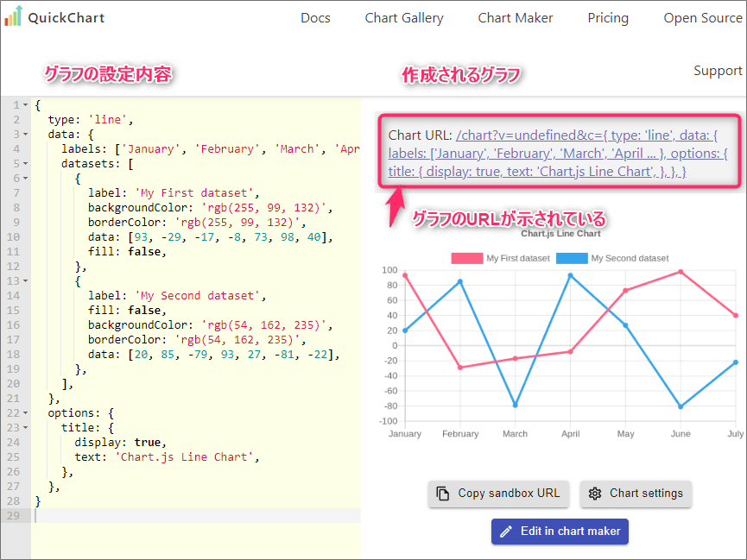Click the -100 y-axis tick label
747x560 pixels.
coord(388,421)
